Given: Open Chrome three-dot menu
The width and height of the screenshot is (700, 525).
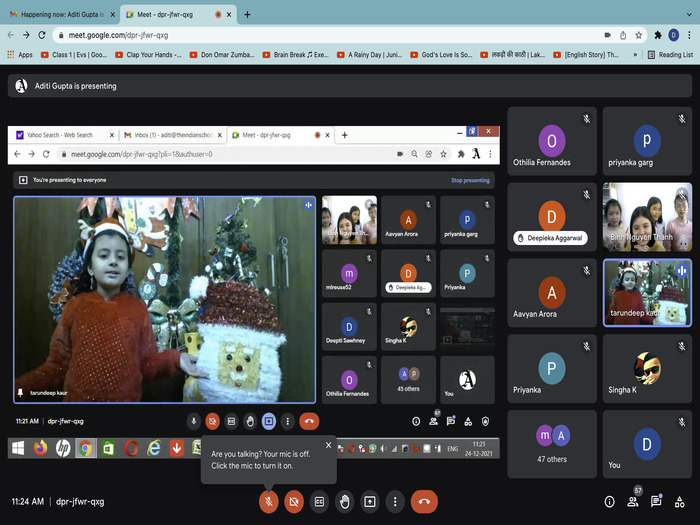Looking at the screenshot, I should [689, 35].
